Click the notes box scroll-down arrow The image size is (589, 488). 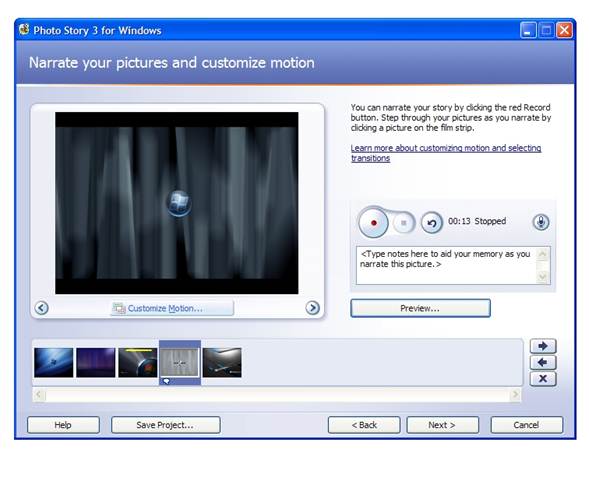543,277
